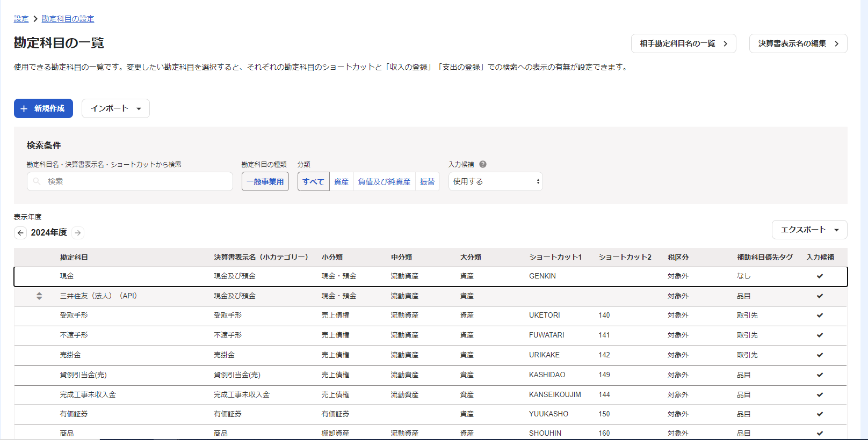
Task: Select the 有価証券 account name
Action: (74, 414)
